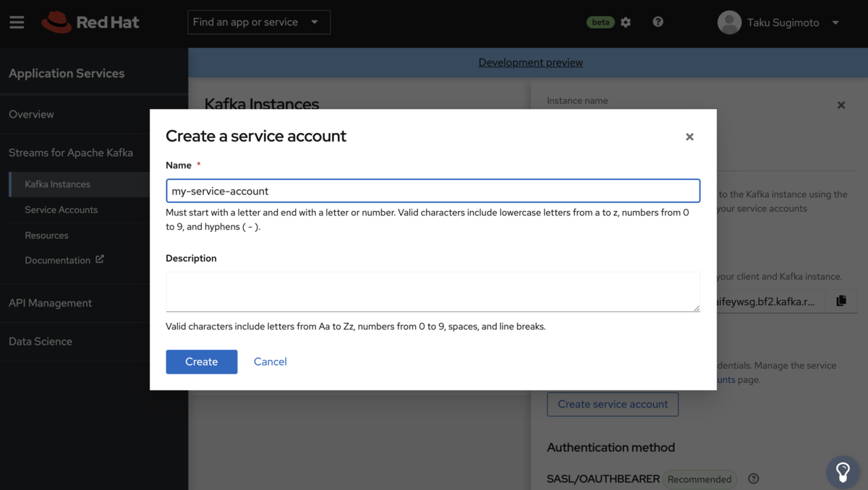
Task: Click the Create button in dialog
Action: click(x=202, y=361)
